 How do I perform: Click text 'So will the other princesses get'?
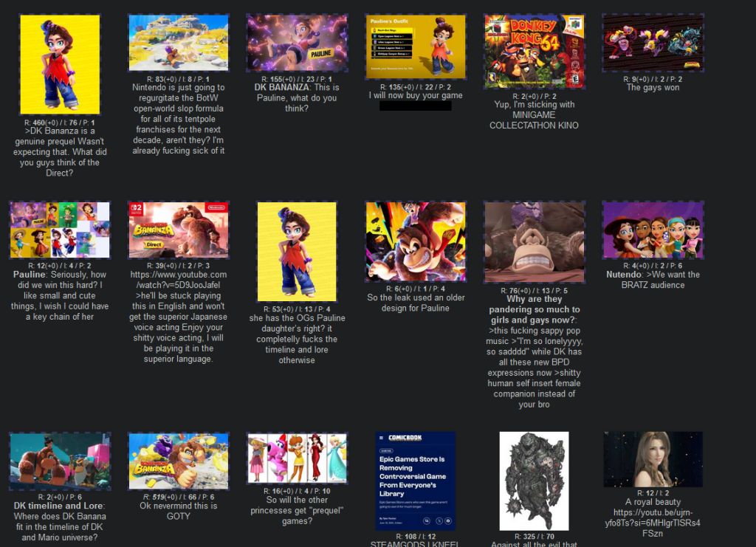click(297, 506)
